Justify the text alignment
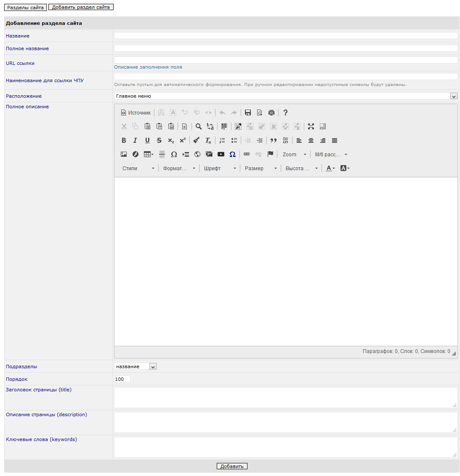 pos(335,140)
